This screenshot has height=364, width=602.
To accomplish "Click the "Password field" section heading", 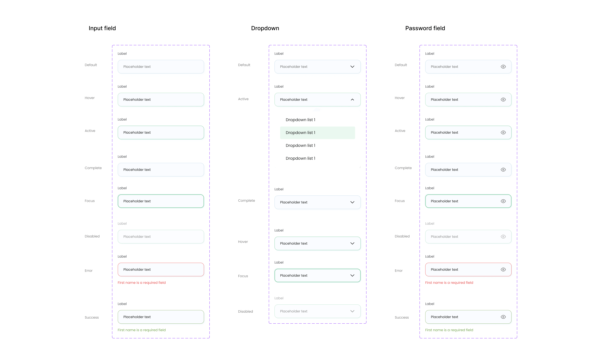I will point(425,28).
